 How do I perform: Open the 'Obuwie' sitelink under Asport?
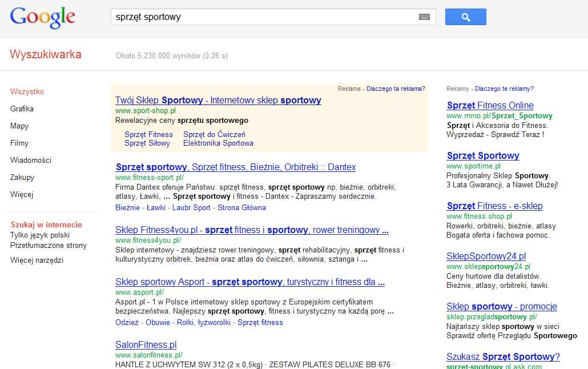pyautogui.click(x=158, y=323)
